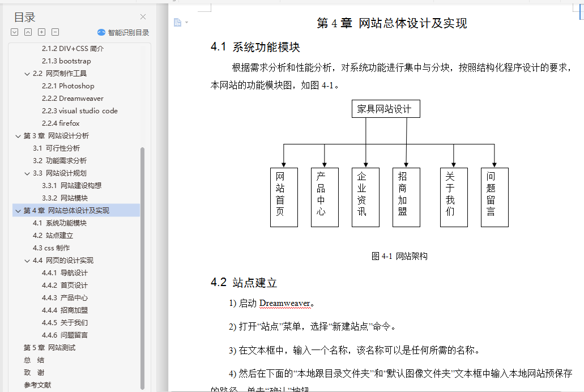Go to 4.2 站点建立 in outline
Screen dimensions: 584x392
[x=53, y=236]
